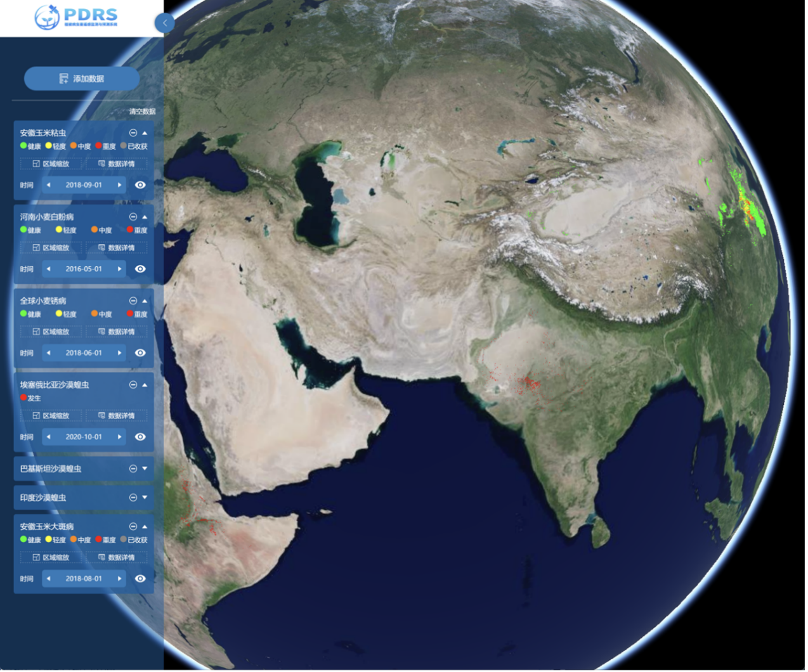Collapse the left sidebar with the chevron circle

[165, 23]
